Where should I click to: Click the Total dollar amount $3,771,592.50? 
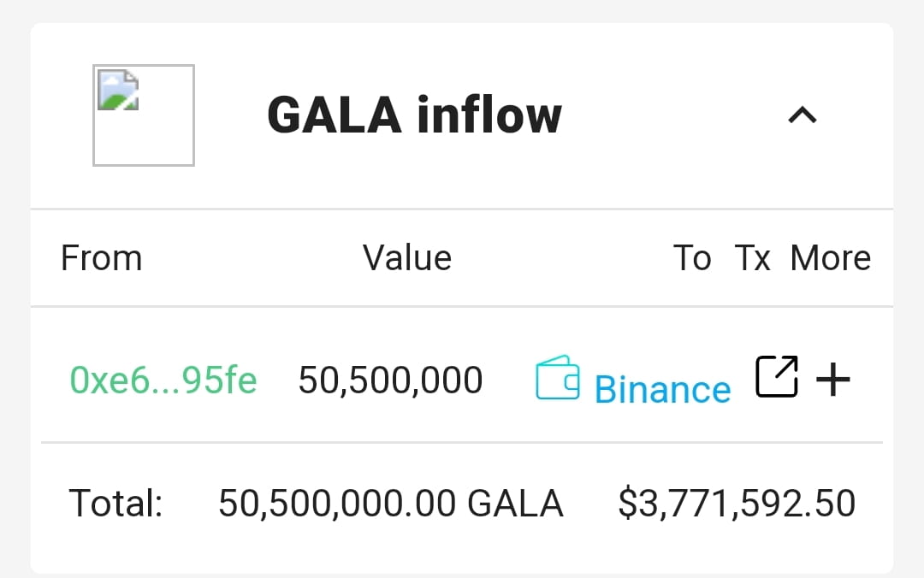pyautogui.click(x=734, y=503)
